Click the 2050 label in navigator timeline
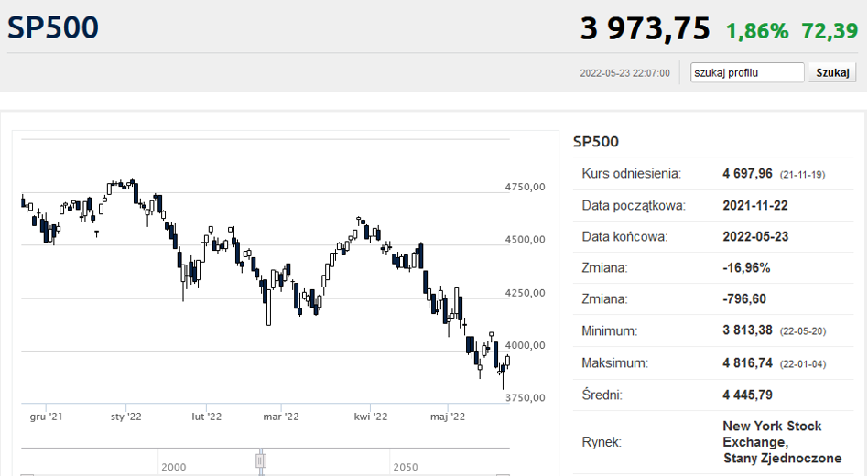Screen dimensions: 868x476 (x=406, y=467)
